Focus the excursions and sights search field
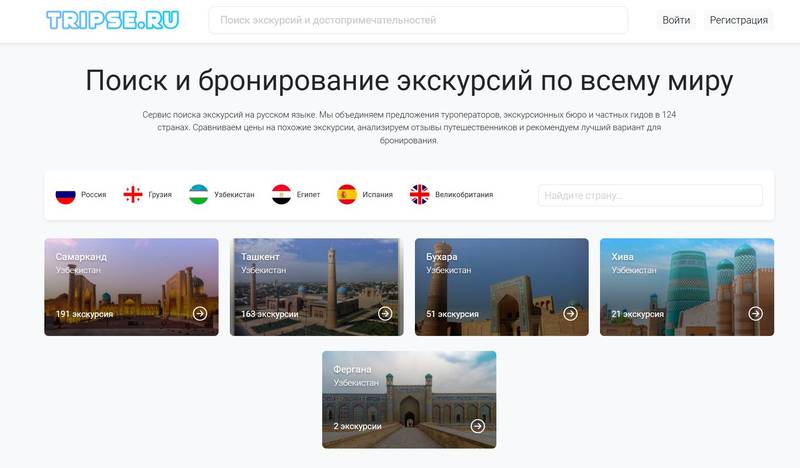 point(418,20)
